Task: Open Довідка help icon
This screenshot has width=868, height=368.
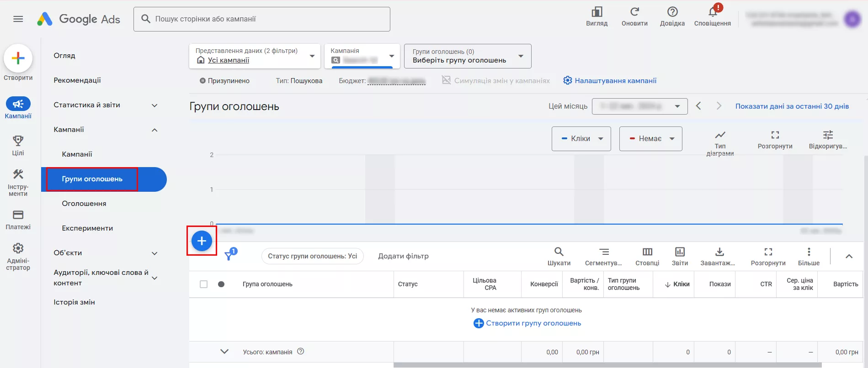Action: [x=672, y=12]
